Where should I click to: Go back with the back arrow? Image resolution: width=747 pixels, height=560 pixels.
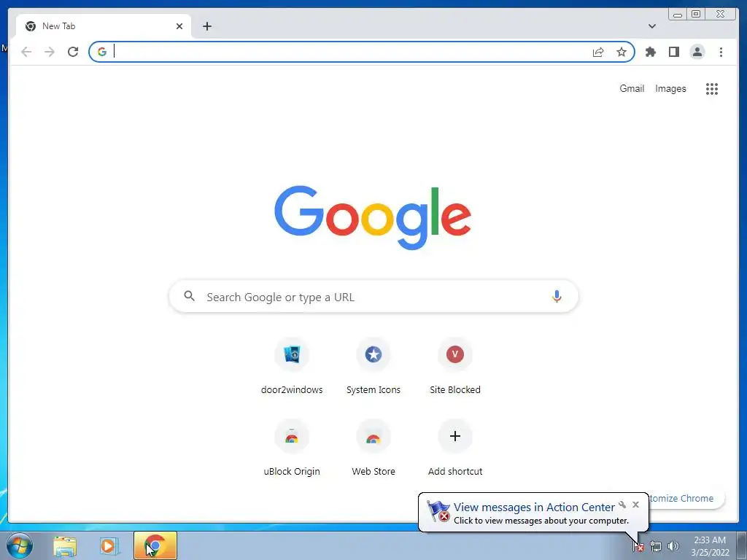tap(26, 52)
